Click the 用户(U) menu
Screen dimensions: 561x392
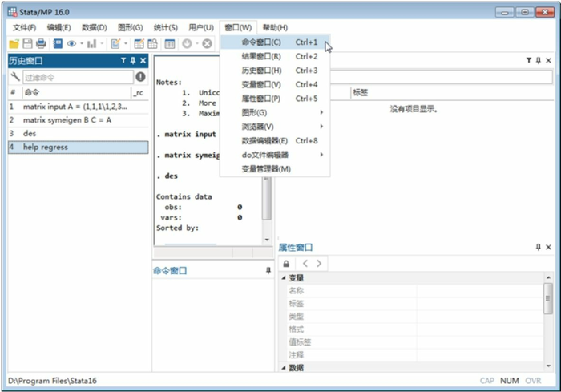point(200,27)
